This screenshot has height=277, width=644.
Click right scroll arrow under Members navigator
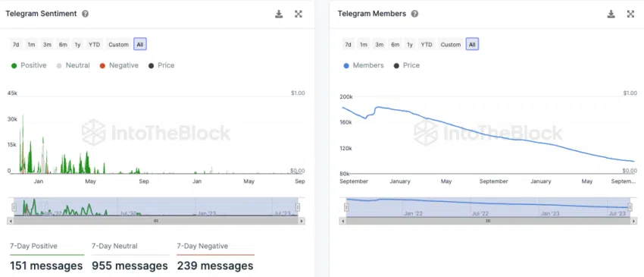[x=634, y=221]
